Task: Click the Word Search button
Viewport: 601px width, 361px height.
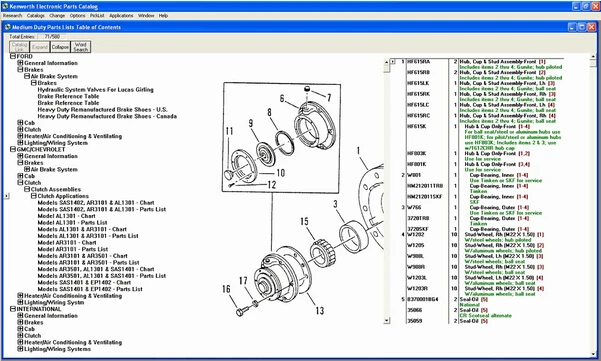Action: pyautogui.click(x=80, y=47)
